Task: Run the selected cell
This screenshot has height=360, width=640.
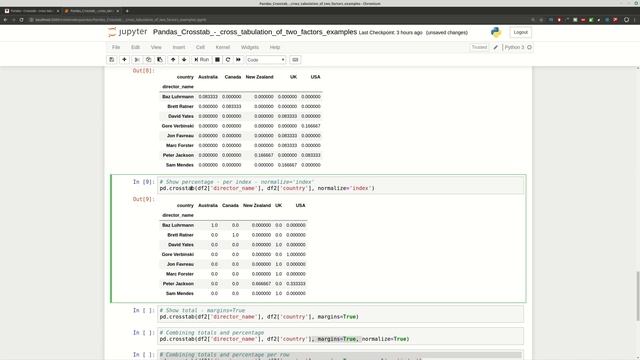Action: tap(202, 60)
